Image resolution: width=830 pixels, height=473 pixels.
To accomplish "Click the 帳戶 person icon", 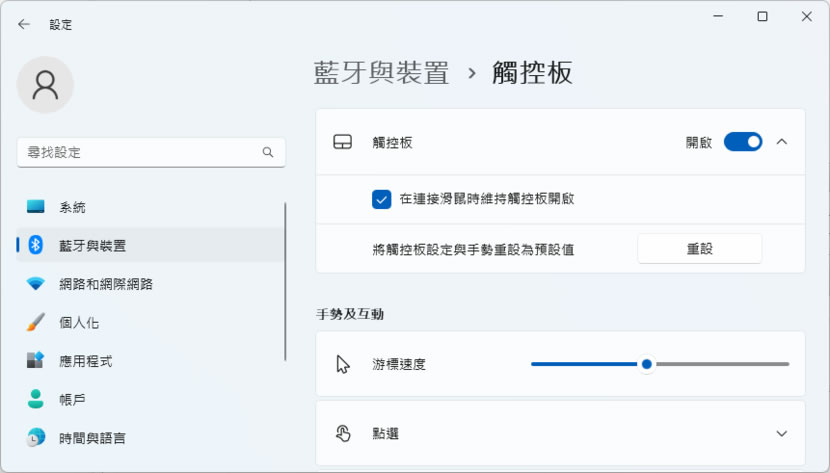I will coord(36,399).
